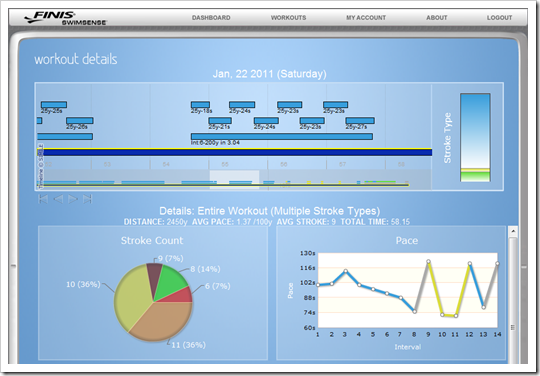Click the dark blue workout session band
The image size is (540, 376).
[234, 152]
